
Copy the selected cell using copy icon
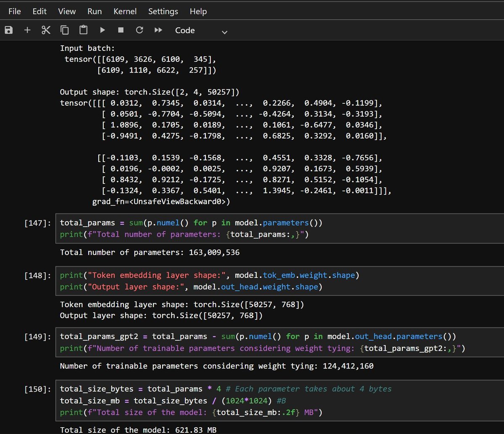[x=65, y=30]
